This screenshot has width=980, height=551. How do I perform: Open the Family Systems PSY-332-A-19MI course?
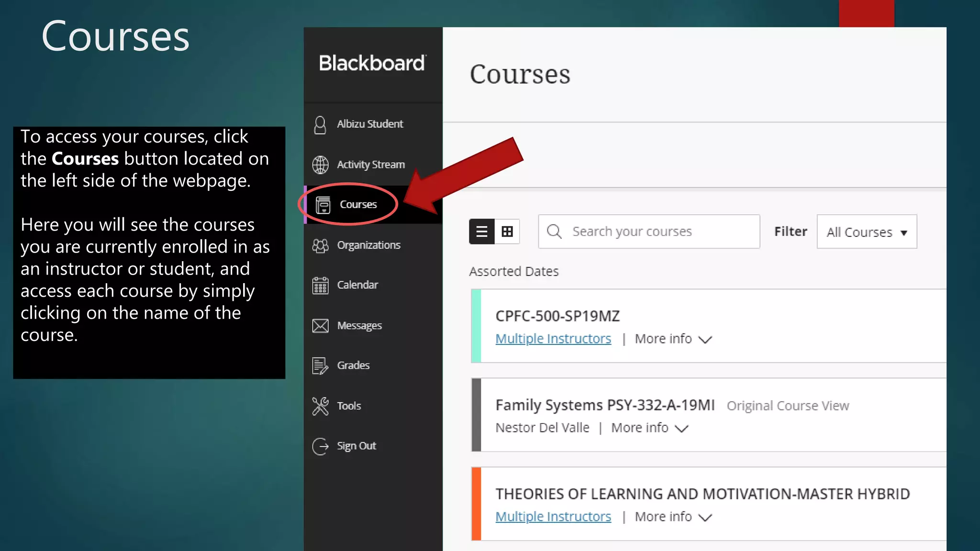click(605, 405)
